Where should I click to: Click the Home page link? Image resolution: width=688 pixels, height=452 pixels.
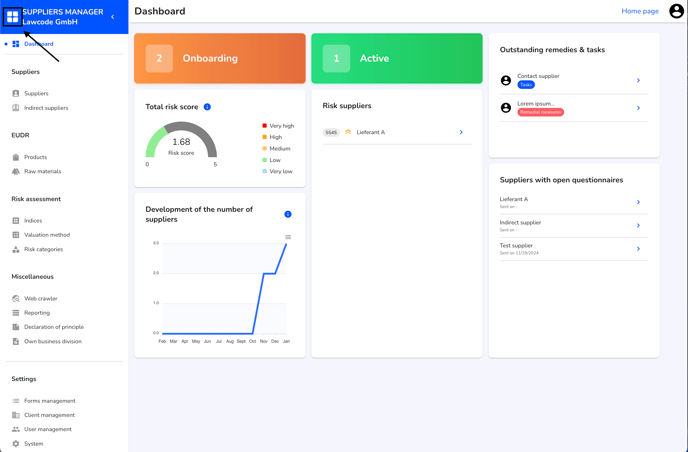pos(640,11)
